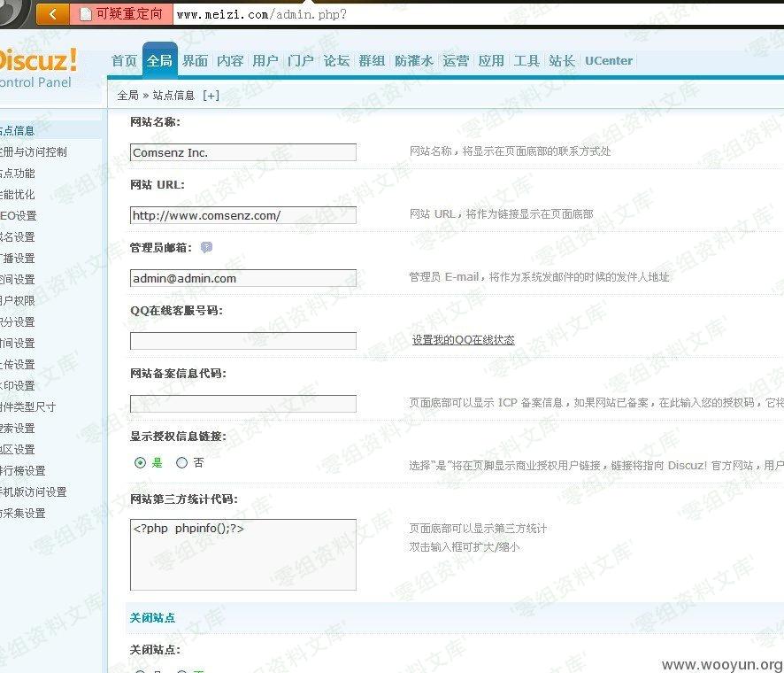The width and height of the screenshot is (784, 673).
Task: Click the 设置我的QQ在线状态 link
Action: (463, 340)
